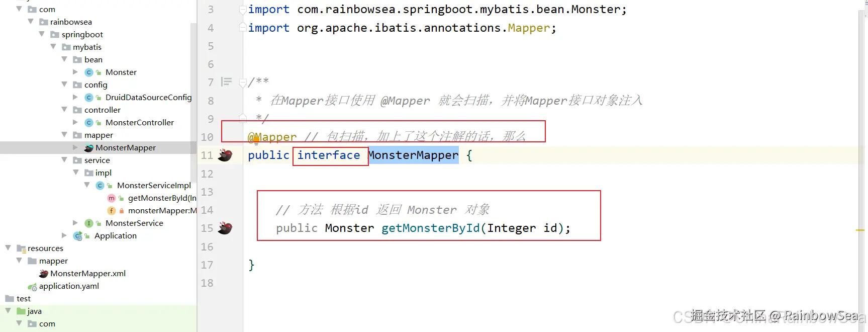The width and height of the screenshot is (868, 332).
Task: Click the application.yaml file icon
Action: [32, 287]
